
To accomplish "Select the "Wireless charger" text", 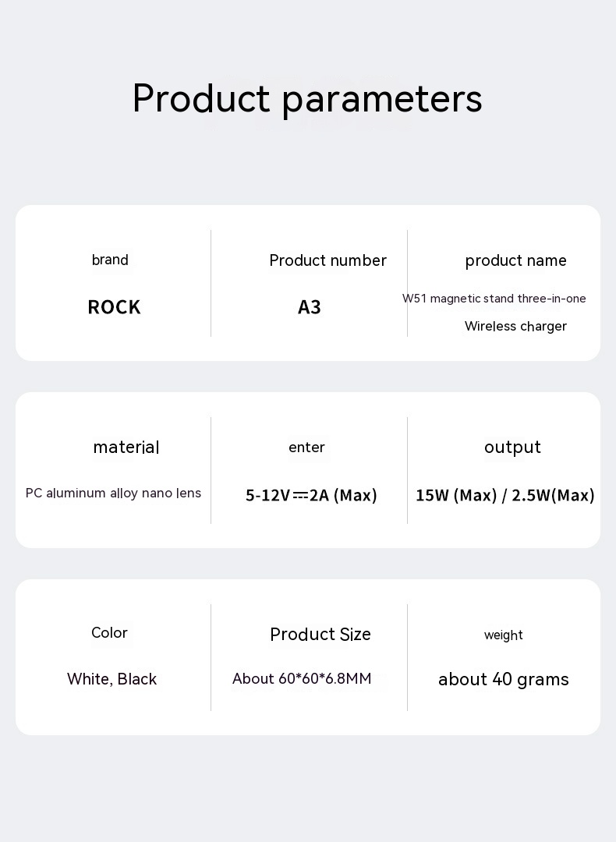I will 515,327.
